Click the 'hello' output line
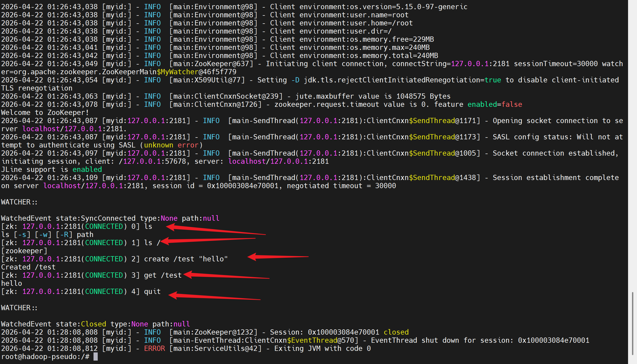637x364 pixels. coord(12,283)
